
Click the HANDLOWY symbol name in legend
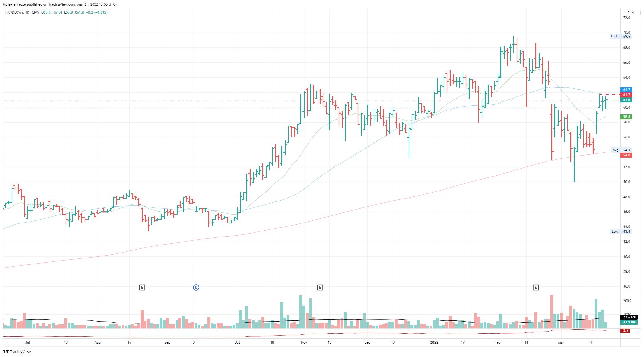click(14, 12)
